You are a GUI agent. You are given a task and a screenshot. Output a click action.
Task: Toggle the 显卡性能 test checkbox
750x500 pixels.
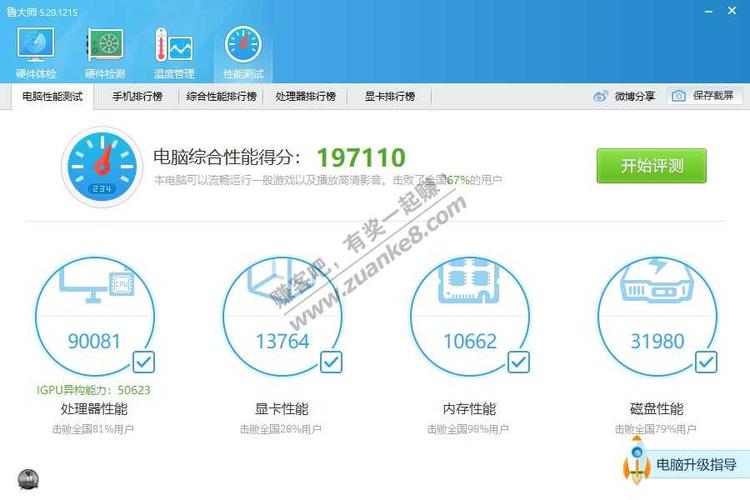click(331, 362)
